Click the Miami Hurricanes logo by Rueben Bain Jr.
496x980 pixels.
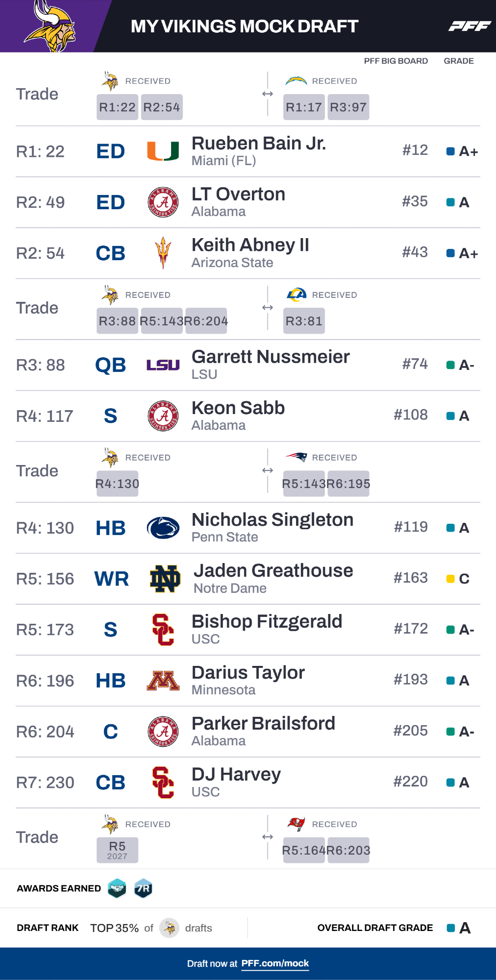[163, 151]
